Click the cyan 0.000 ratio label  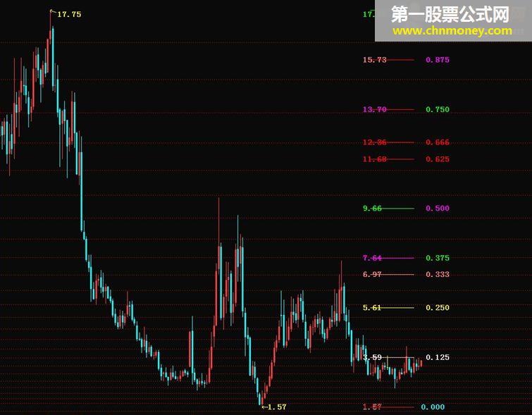[x=433, y=407]
